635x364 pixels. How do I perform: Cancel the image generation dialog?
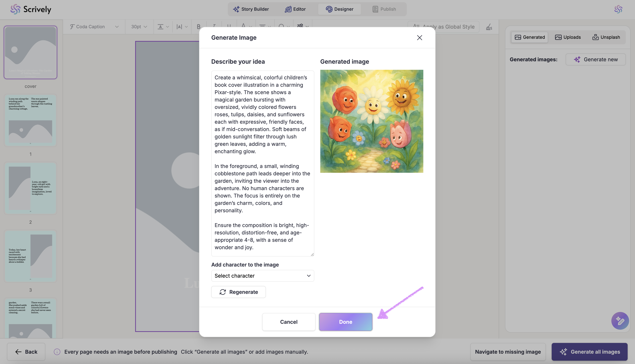click(x=289, y=322)
